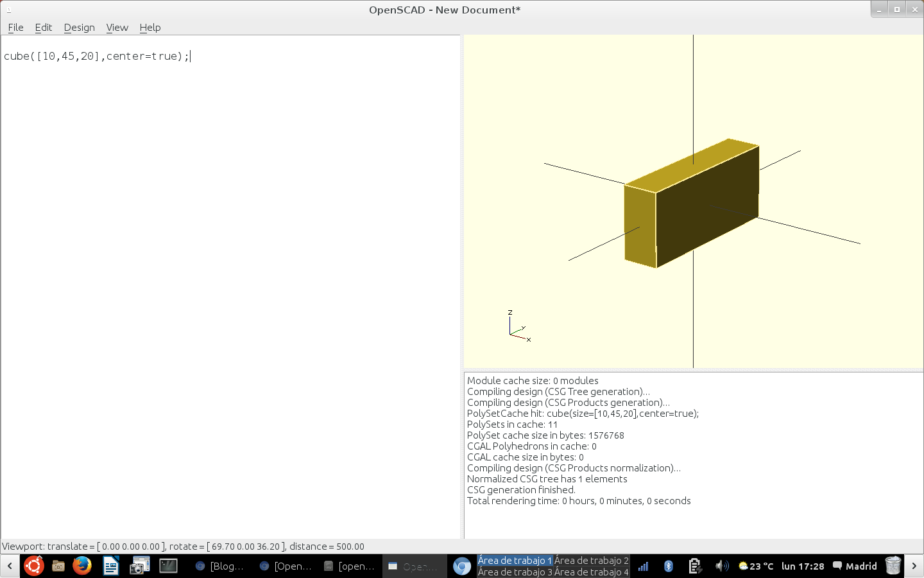
Task: Open LibreOffice Writer from the taskbar
Action: click(110, 566)
